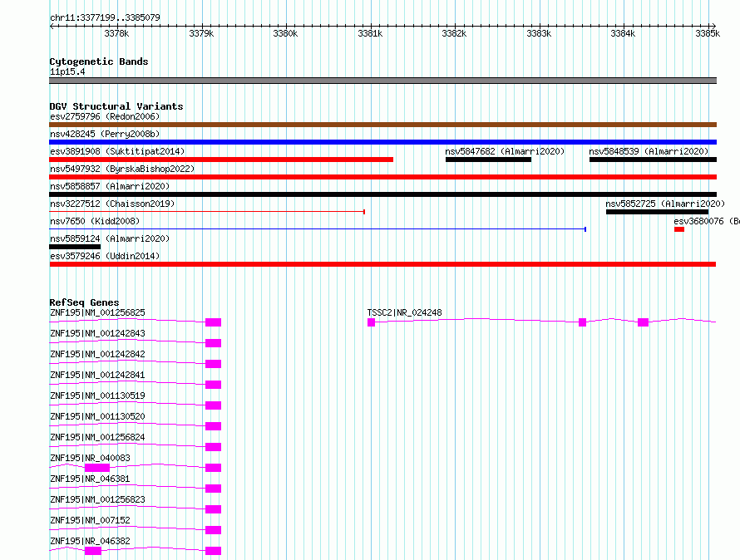740x560 pixels.
Task: Click the ZNF195|NM_001256823 transcript label
Action: pos(97,499)
